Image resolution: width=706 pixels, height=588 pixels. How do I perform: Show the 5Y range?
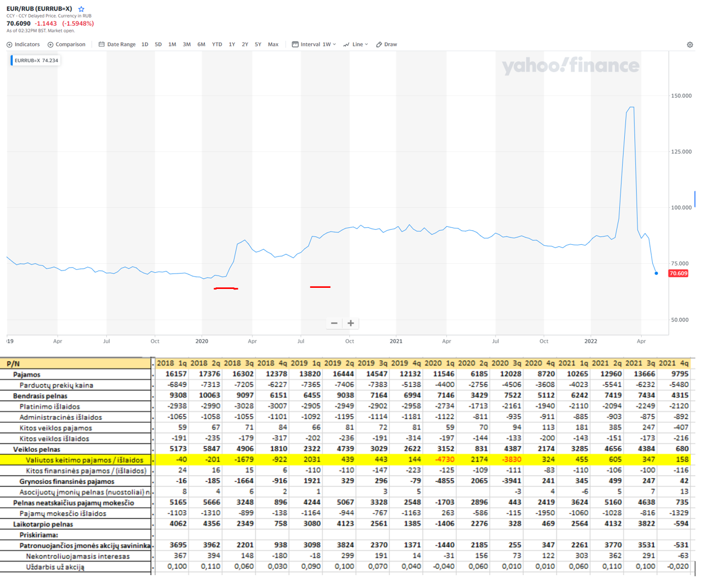(258, 44)
